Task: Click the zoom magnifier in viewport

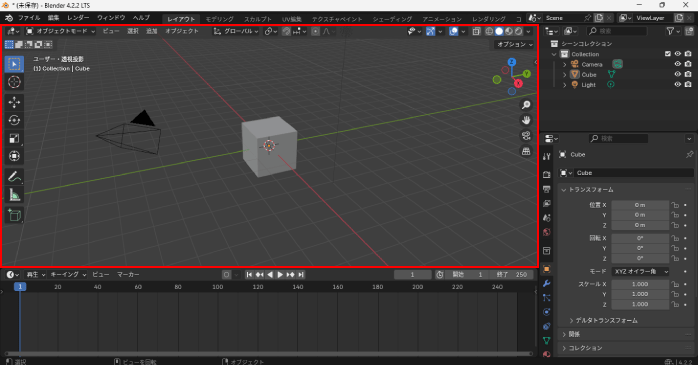Action: pyautogui.click(x=526, y=105)
